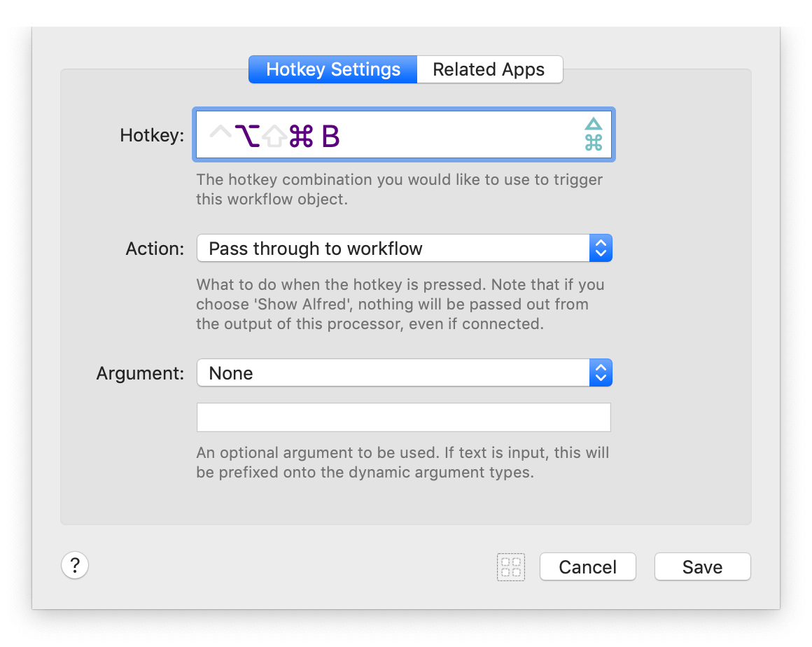Cancel the hotkey changes
The height and width of the screenshot is (647, 812).
point(587,566)
